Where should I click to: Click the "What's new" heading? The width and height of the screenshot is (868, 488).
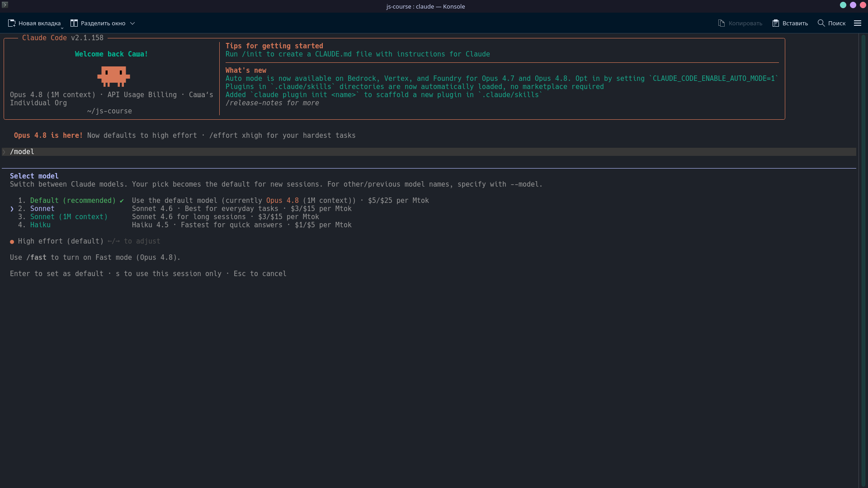click(x=245, y=70)
